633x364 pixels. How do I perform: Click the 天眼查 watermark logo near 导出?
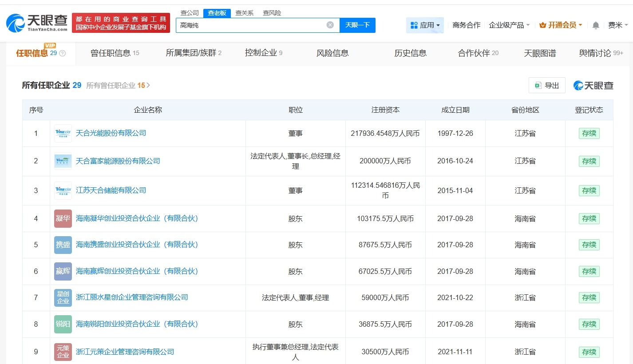(x=593, y=85)
